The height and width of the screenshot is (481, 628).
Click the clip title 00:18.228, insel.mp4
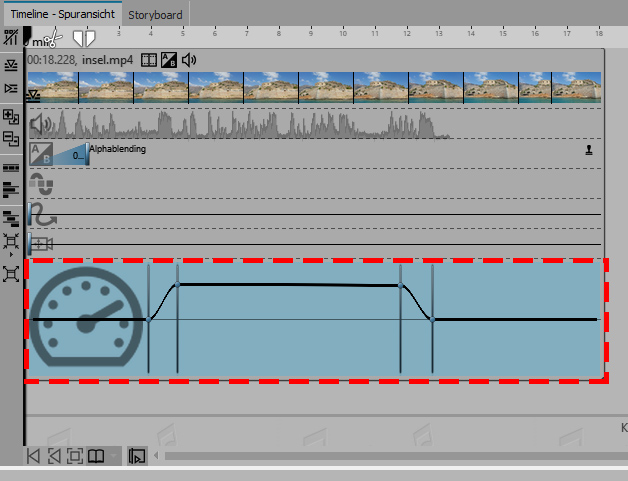pos(80,60)
